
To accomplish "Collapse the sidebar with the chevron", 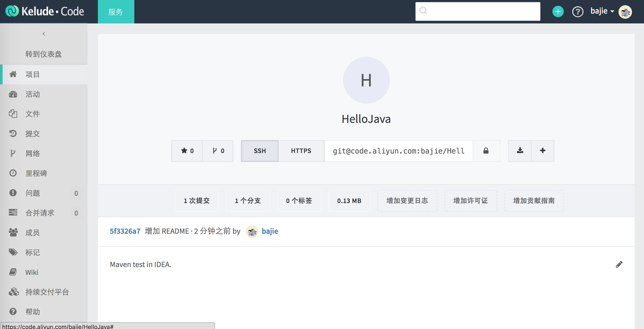I will [x=44, y=34].
